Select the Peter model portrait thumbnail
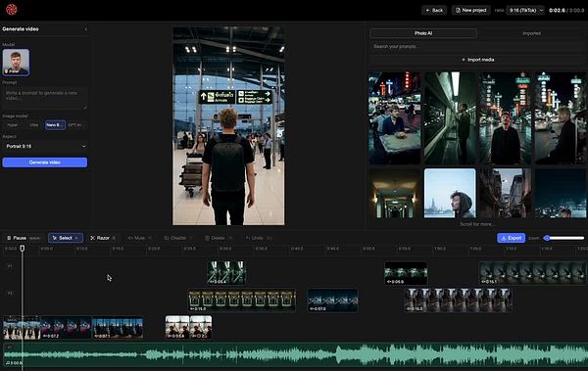Image resolution: width=588 pixels, height=371 pixels. coord(16,62)
